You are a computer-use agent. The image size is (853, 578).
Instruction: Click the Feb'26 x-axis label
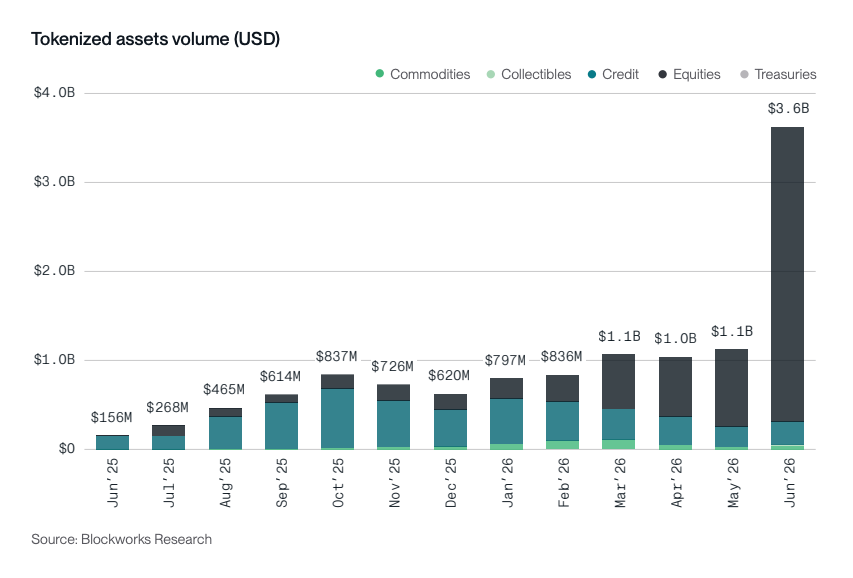[x=564, y=483]
